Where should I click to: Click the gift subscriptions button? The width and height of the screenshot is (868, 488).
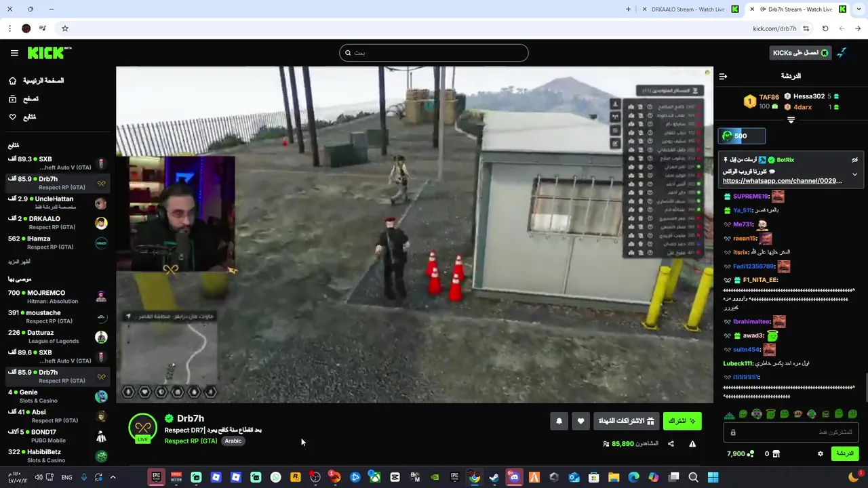point(626,421)
